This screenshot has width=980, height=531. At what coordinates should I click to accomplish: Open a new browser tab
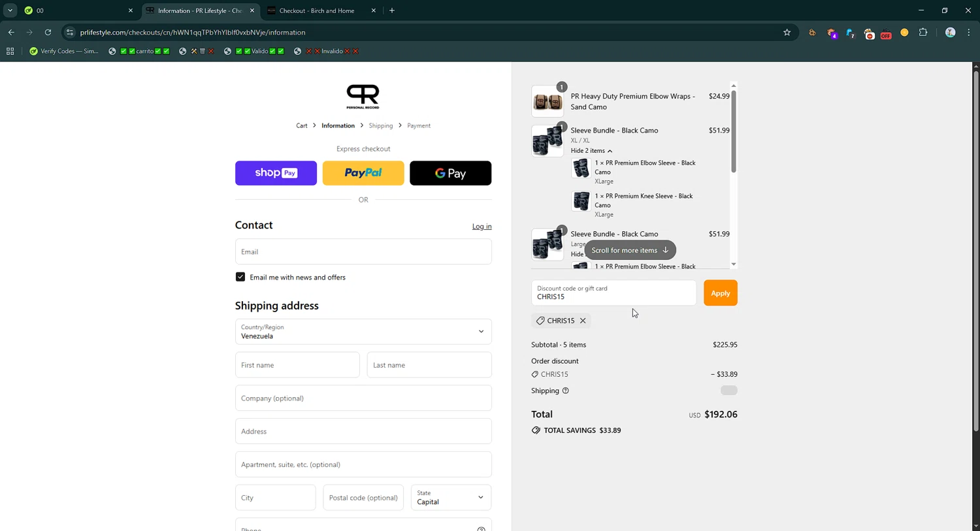tap(392, 10)
